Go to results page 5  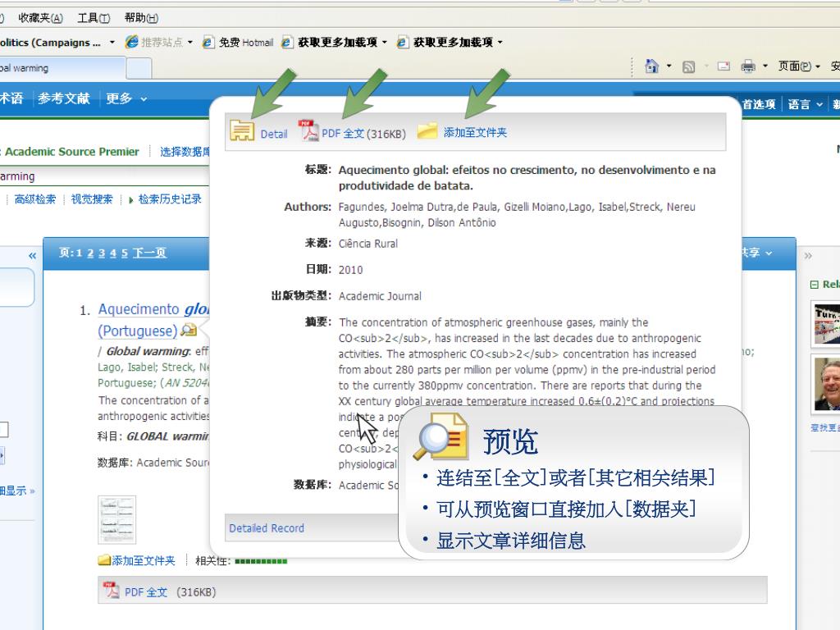[x=125, y=253]
